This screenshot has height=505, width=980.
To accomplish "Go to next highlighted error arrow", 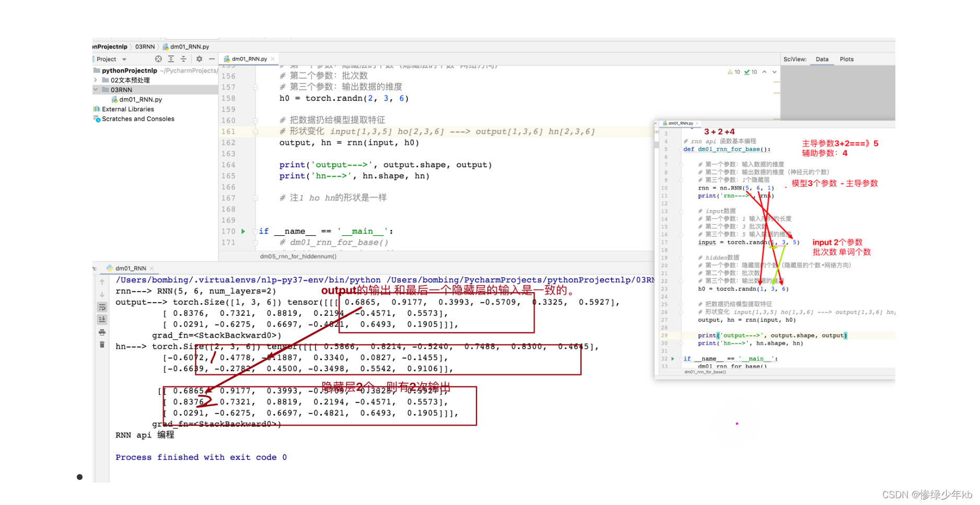I will click(x=774, y=72).
